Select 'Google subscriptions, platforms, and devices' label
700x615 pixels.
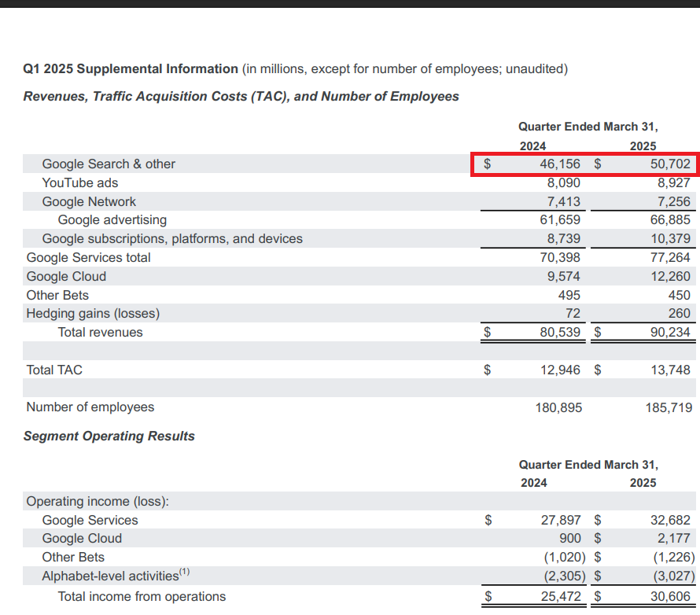(x=172, y=239)
